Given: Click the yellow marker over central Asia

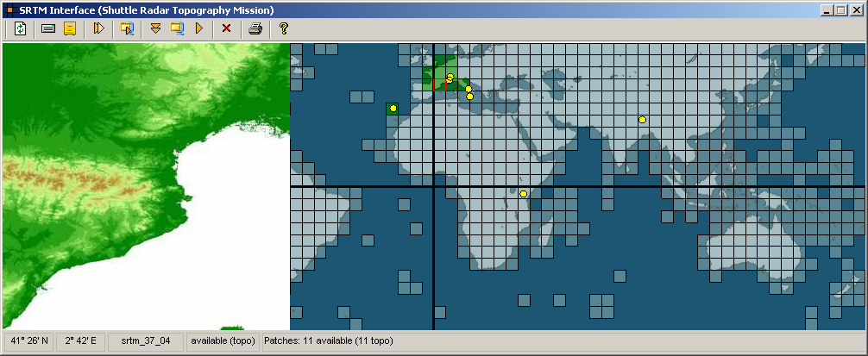Looking at the screenshot, I should coord(642,120).
